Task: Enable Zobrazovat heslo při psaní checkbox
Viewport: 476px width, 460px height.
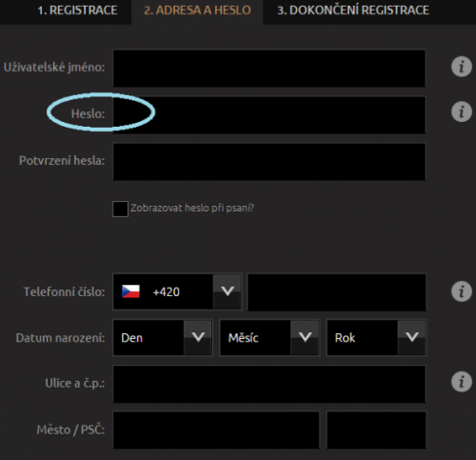Action: click(120, 209)
